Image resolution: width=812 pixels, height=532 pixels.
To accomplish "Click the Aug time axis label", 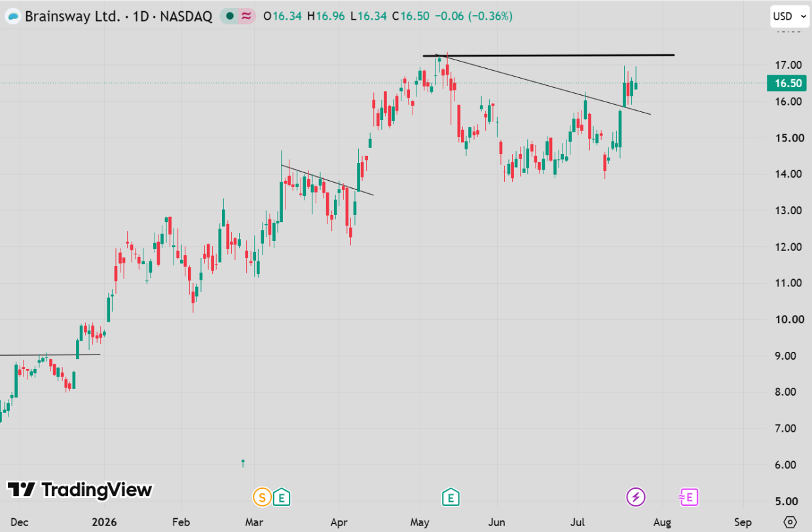I will 662,522.
